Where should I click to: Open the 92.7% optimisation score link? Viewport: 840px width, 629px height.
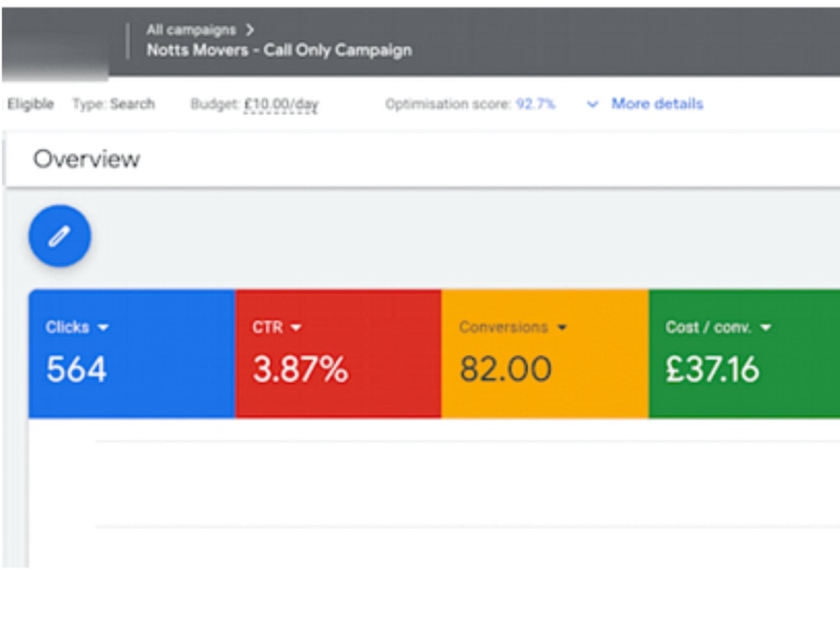535,104
